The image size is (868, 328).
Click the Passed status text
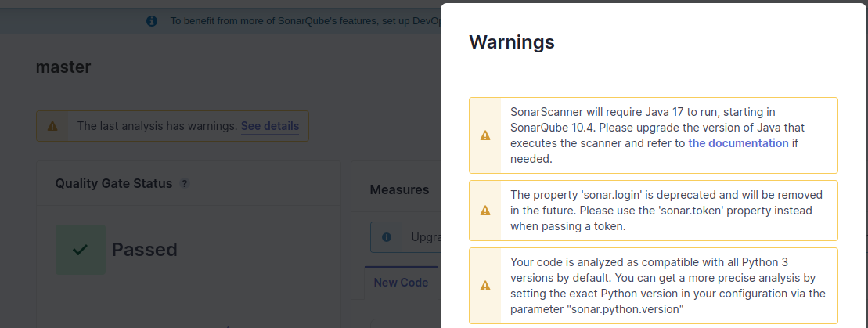click(x=145, y=250)
